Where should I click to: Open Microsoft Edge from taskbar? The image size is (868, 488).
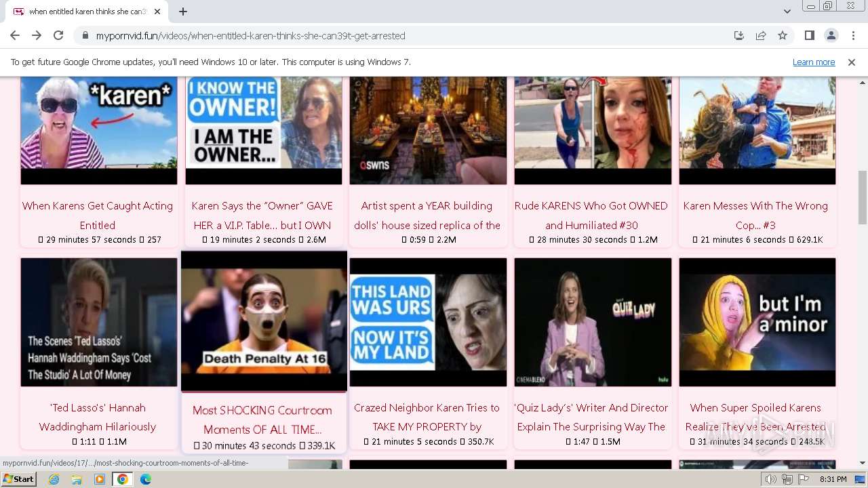point(145,479)
